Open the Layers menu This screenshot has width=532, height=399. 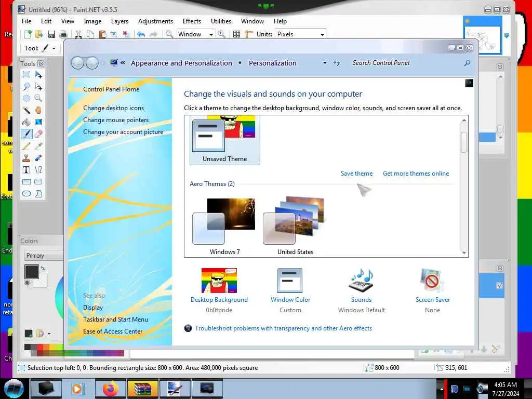pyautogui.click(x=120, y=21)
